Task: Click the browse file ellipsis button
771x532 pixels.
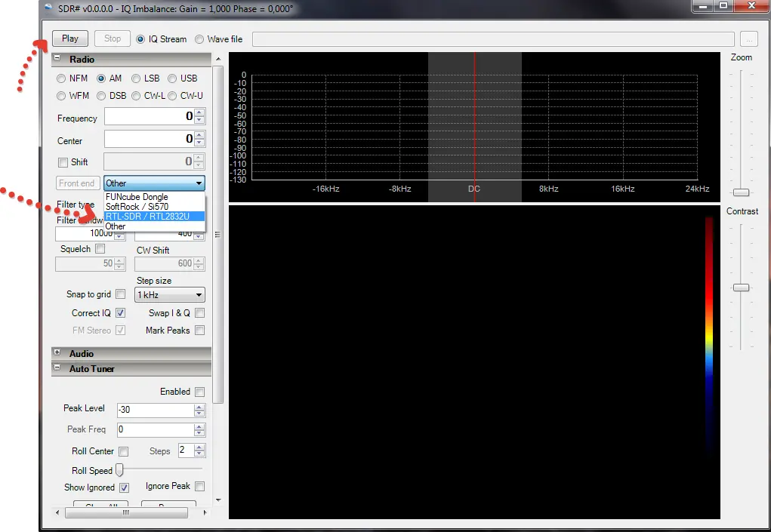Action: (748, 39)
